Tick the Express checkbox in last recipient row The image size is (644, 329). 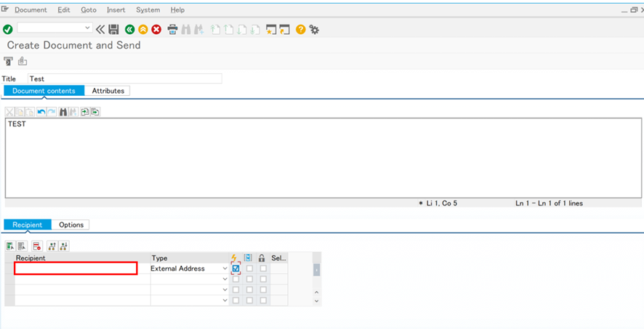tap(236, 300)
